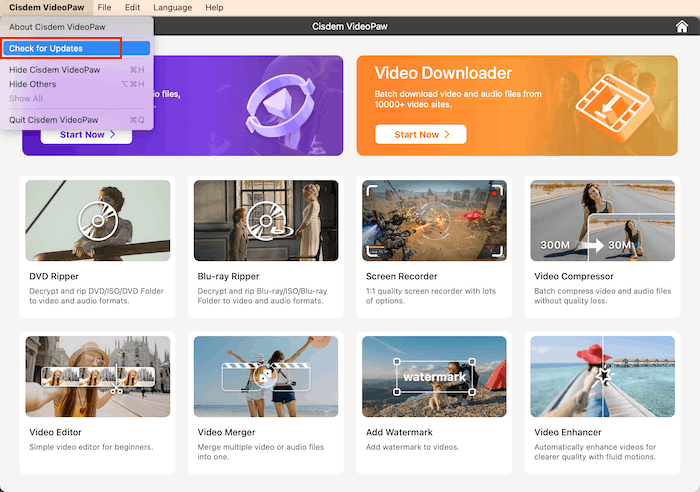The width and height of the screenshot is (700, 492).
Task: Choose Hide Others from the menu
Action: [33, 84]
